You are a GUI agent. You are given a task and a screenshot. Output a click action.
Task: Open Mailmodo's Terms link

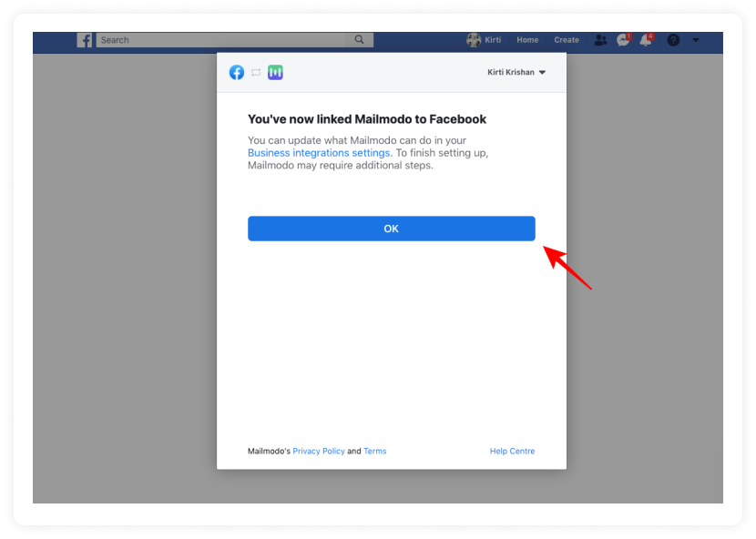tap(375, 452)
